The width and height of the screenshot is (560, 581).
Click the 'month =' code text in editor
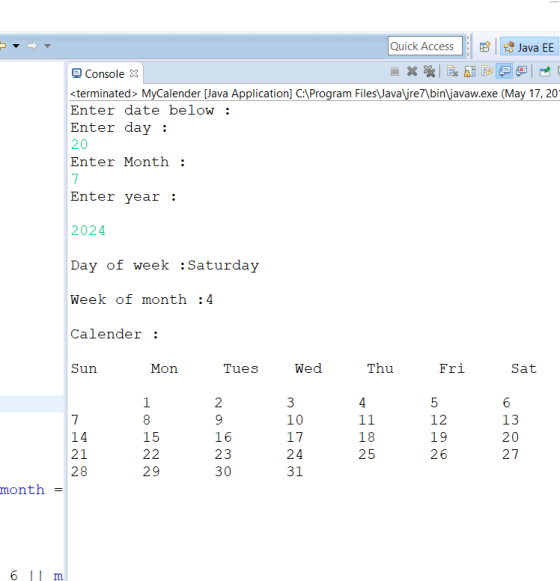point(32,490)
